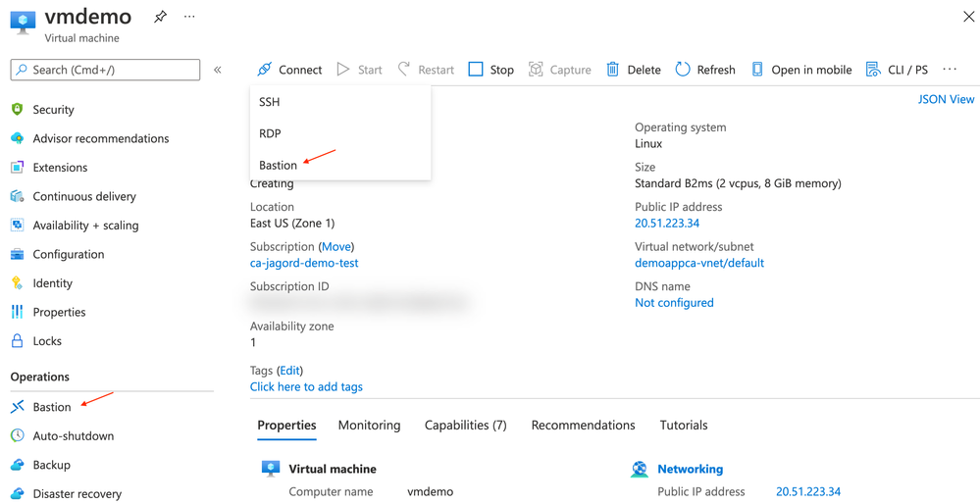980x504 pixels.
Task: Expand the toolbar overflow ellipsis
Action: click(x=950, y=70)
